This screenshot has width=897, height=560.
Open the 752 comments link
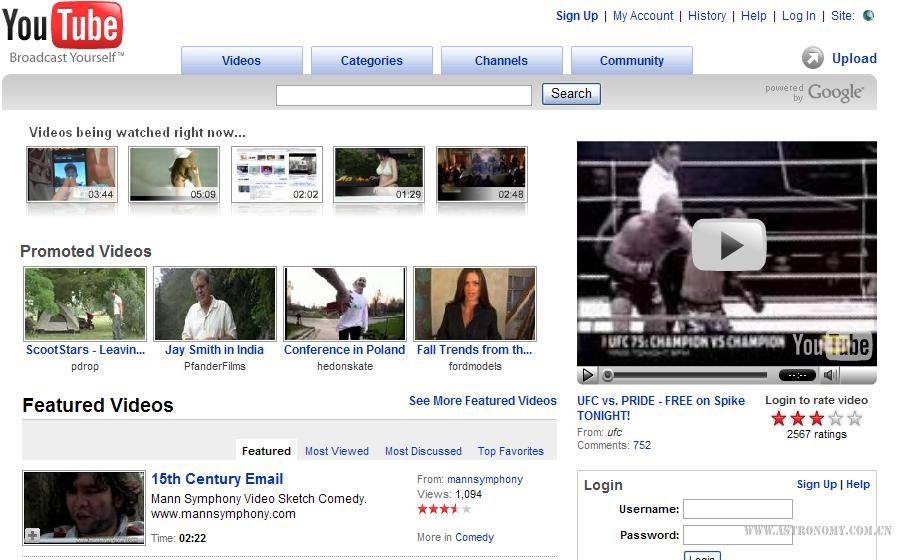[x=642, y=445]
